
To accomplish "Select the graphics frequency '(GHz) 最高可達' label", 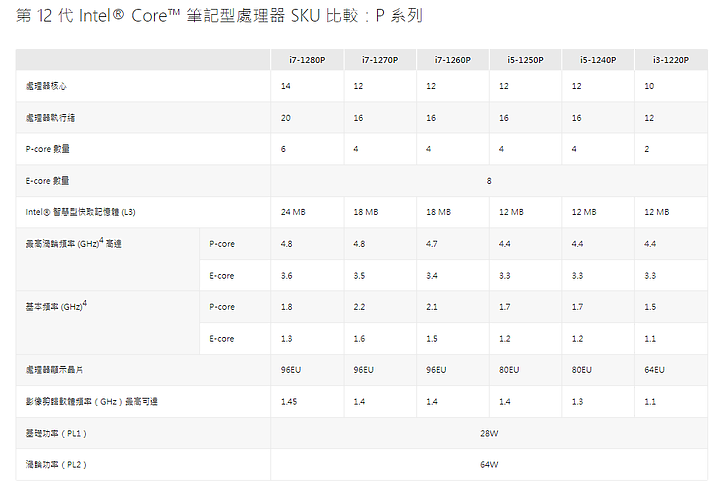I will pos(91,401).
